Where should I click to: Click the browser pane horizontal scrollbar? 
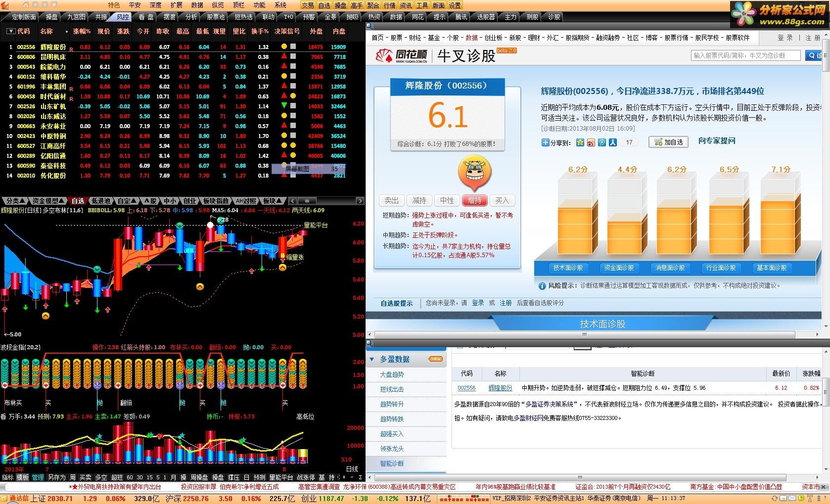[x=584, y=335]
